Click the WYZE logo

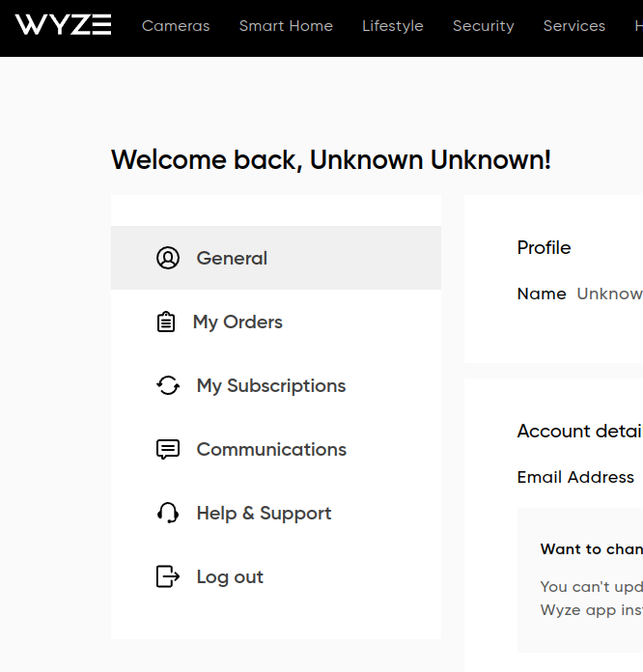coord(63,25)
